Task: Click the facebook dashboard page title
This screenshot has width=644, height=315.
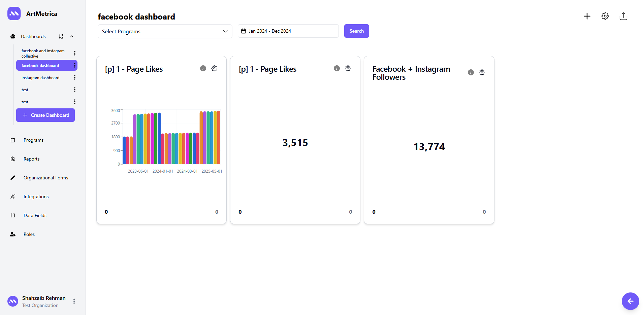Action: 136,16
